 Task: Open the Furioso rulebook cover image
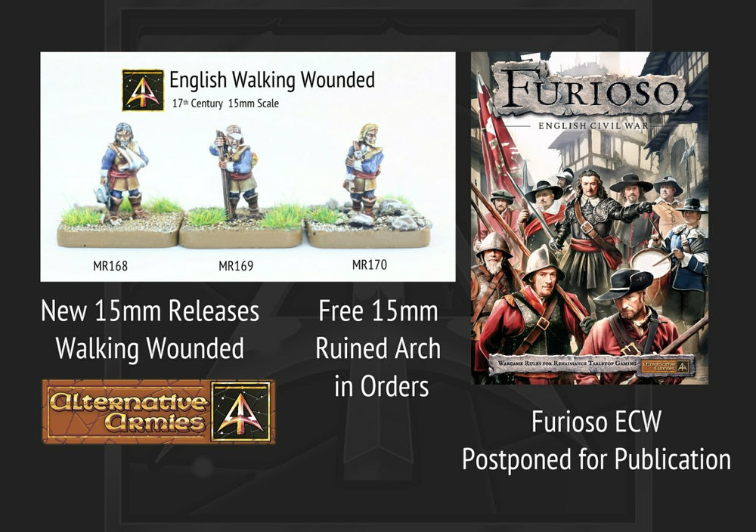[x=590, y=218]
